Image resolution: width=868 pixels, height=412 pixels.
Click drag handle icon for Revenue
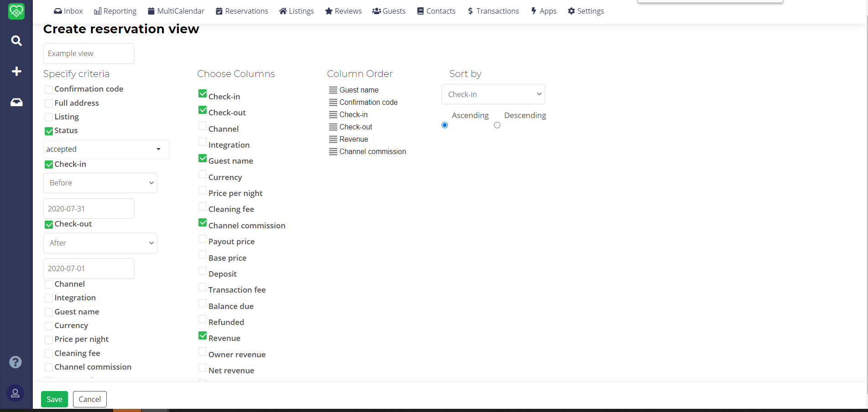click(x=333, y=139)
